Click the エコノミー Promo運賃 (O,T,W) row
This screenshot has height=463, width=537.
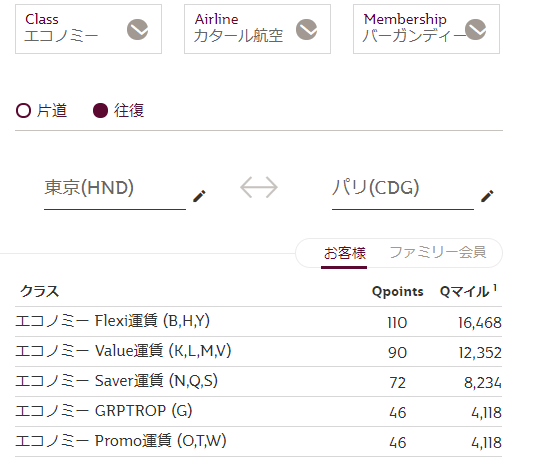[x=259, y=442]
